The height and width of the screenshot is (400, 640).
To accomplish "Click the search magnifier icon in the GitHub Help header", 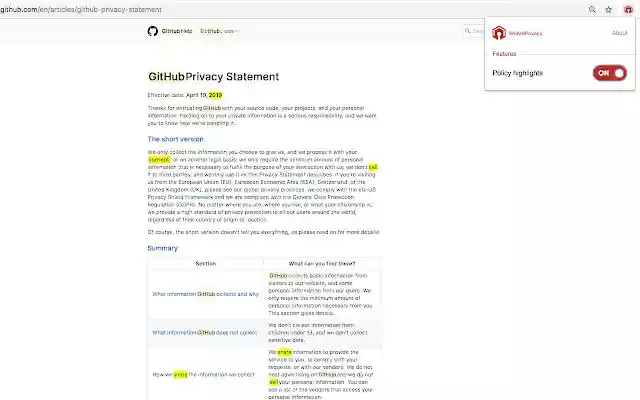I will point(468,31).
